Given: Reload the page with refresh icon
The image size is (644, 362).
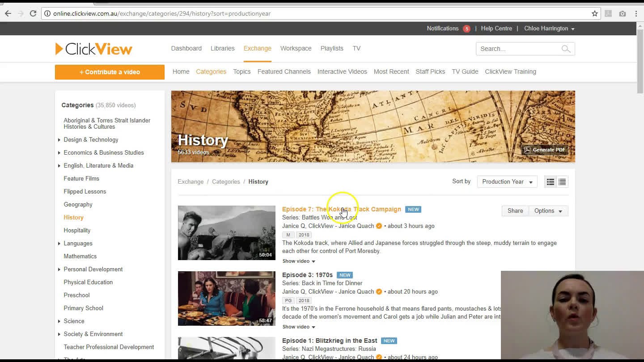Looking at the screenshot, I should click(33, 13).
